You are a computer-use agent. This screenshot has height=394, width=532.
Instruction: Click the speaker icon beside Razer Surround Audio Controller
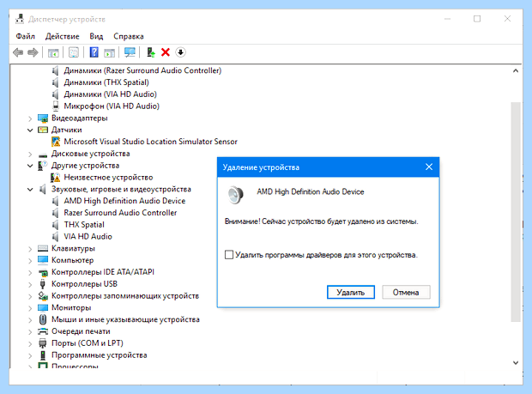coord(55,213)
